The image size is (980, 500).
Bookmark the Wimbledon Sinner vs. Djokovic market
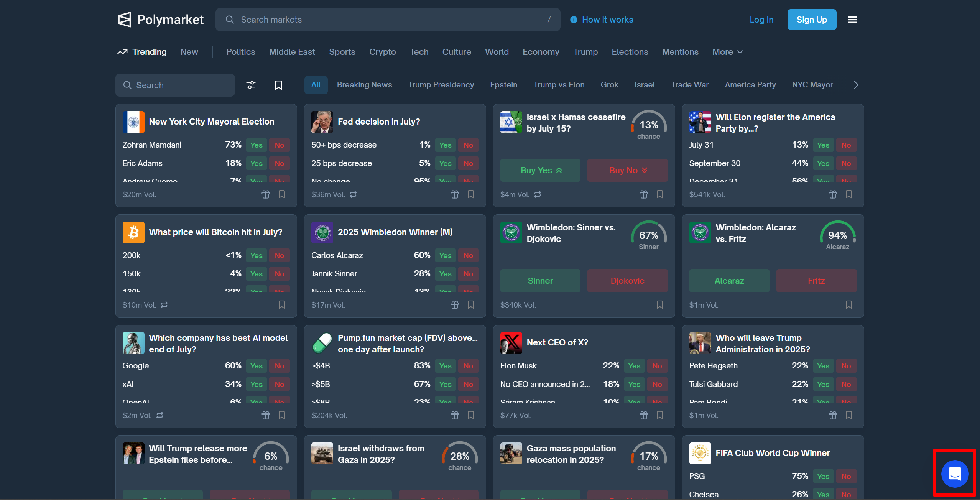pyautogui.click(x=659, y=305)
